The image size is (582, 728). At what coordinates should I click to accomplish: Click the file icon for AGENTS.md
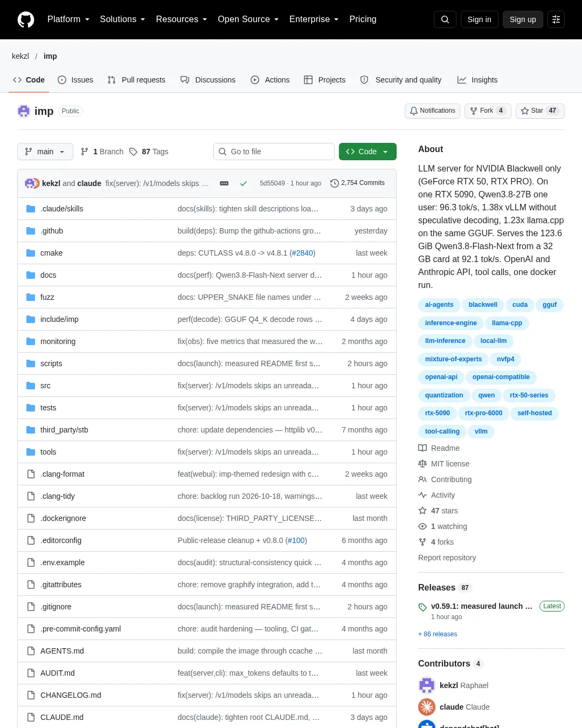tap(31, 651)
